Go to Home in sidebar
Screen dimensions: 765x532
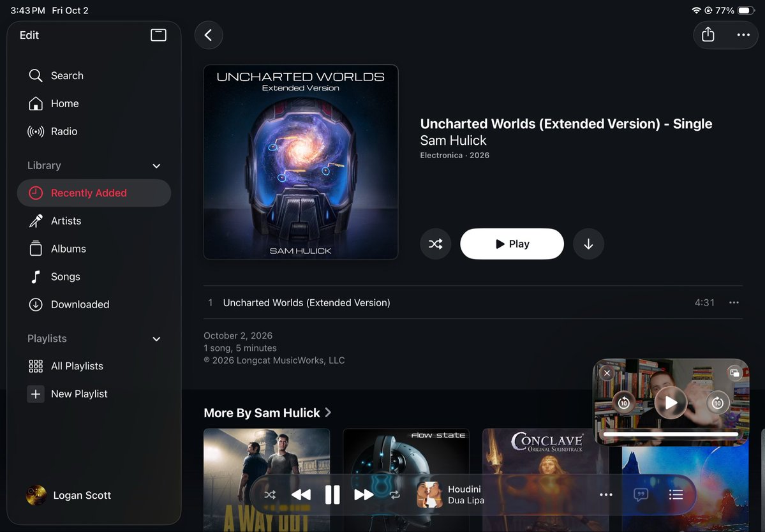(x=94, y=103)
